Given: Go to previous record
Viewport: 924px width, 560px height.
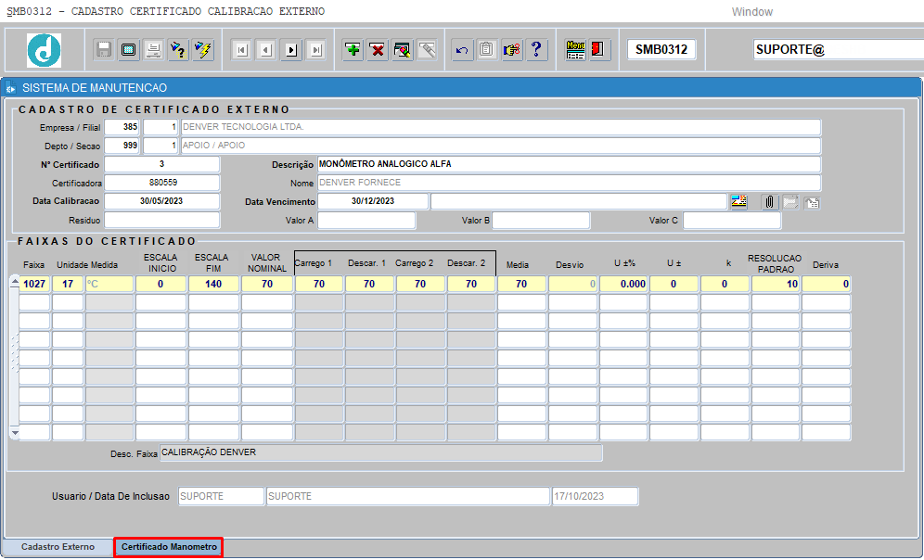Looking at the screenshot, I should (x=265, y=50).
